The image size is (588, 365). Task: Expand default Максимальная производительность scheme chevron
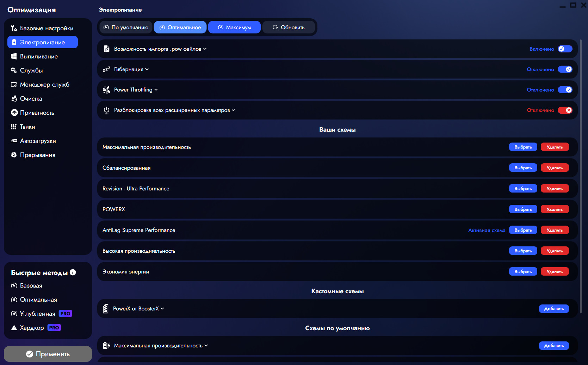[x=206, y=346]
